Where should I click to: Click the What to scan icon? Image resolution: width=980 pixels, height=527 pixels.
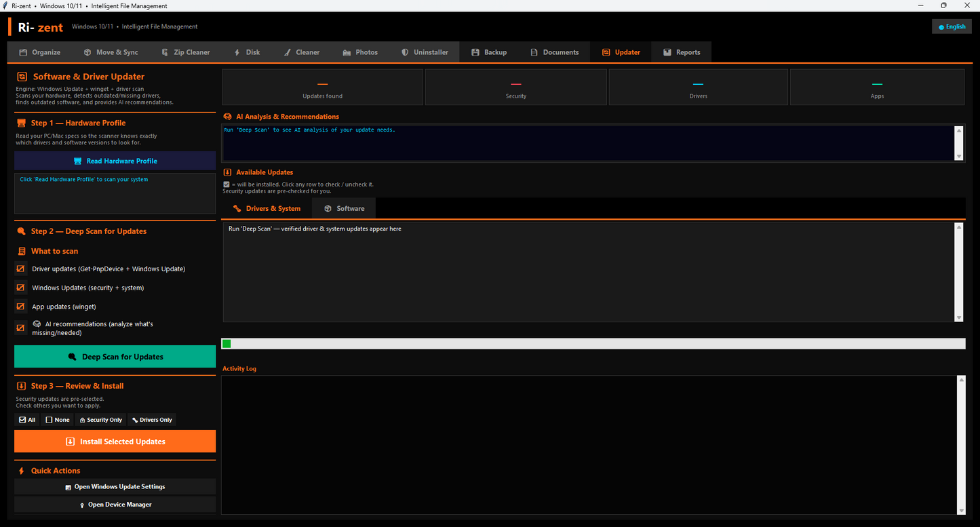point(21,251)
